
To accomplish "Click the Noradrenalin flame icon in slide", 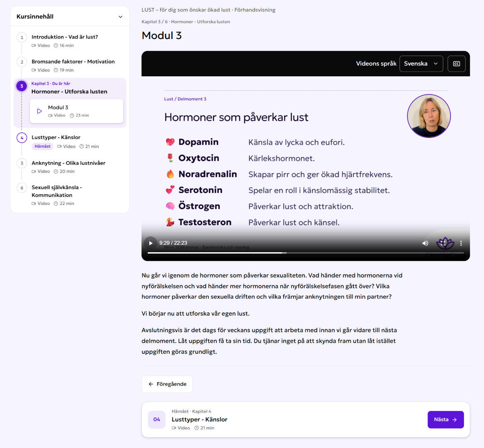I will coord(170,174).
